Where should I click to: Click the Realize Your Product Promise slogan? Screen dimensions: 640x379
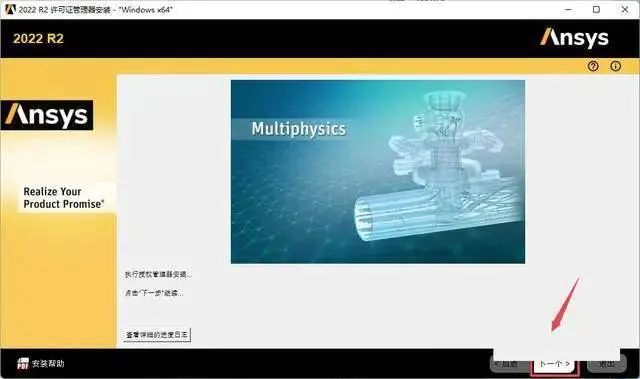point(64,198)
